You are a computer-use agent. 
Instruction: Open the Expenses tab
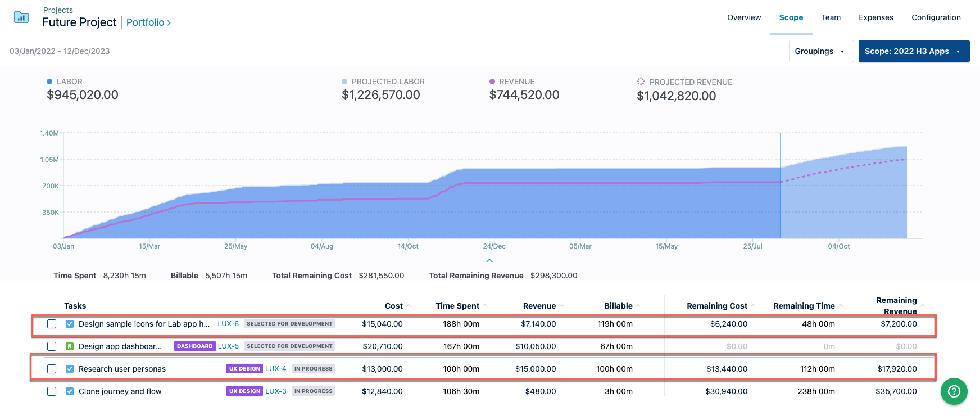coord(875,17)
